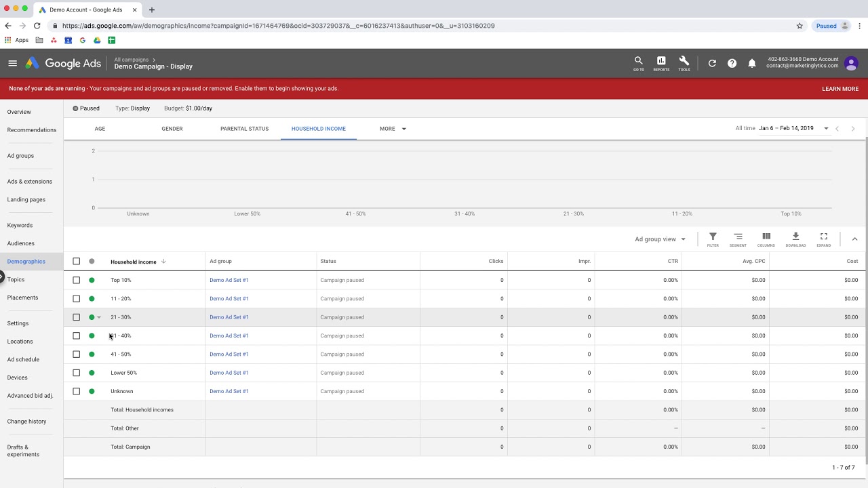868x488 pixels.
Task: Open Ad schedule in the sidebar
Action: [23, 359]
